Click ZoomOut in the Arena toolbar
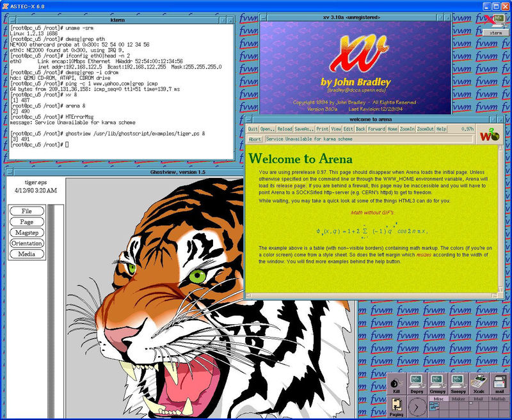 point(426,129)
